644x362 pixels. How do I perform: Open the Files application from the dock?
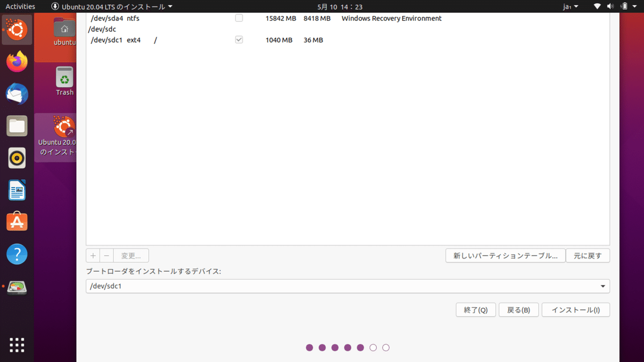pos(17,126)
